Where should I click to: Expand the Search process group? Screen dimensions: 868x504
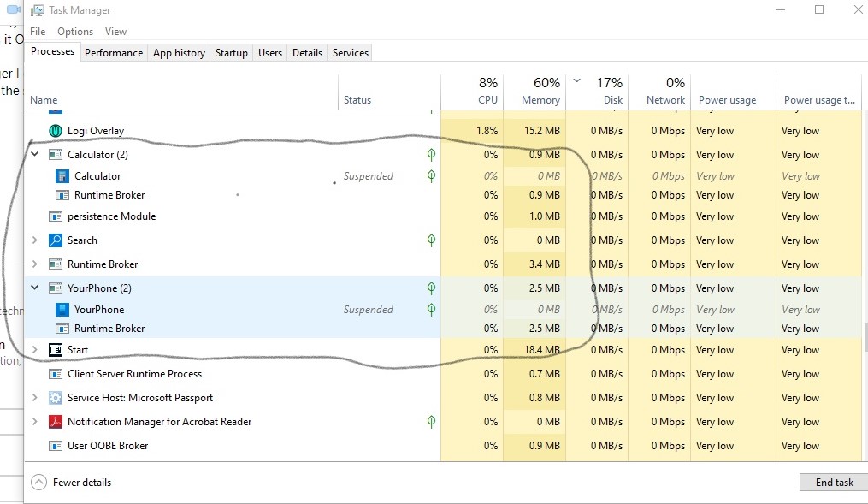tap(35, 240)
